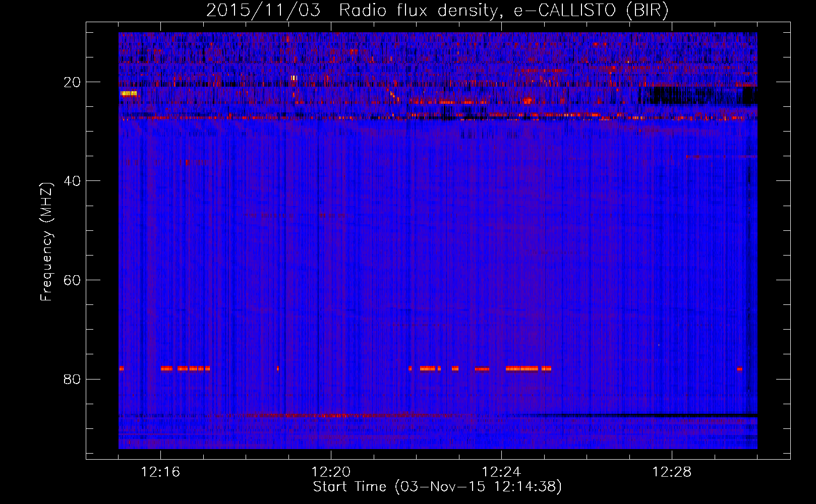Click the 40 MHz frequency tick label
The width and height of the screenshot is (816, 504).
[73, 181]
